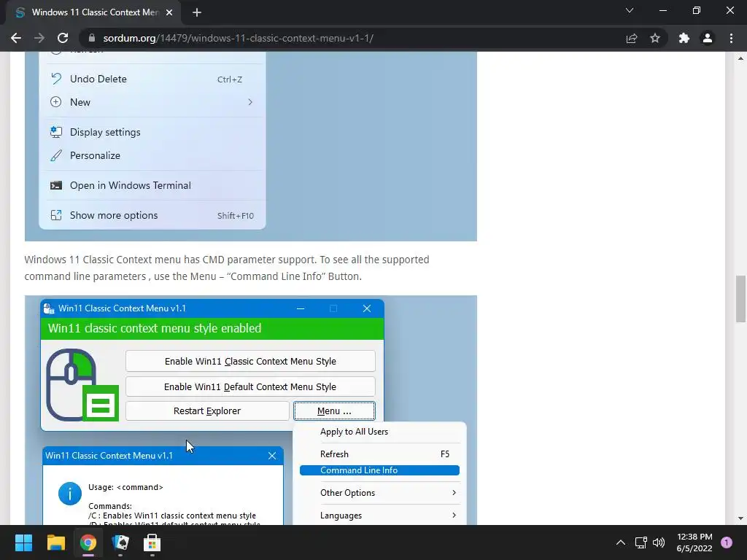
Task: Click the blue info icon in dialog
Action: [69, 494]
